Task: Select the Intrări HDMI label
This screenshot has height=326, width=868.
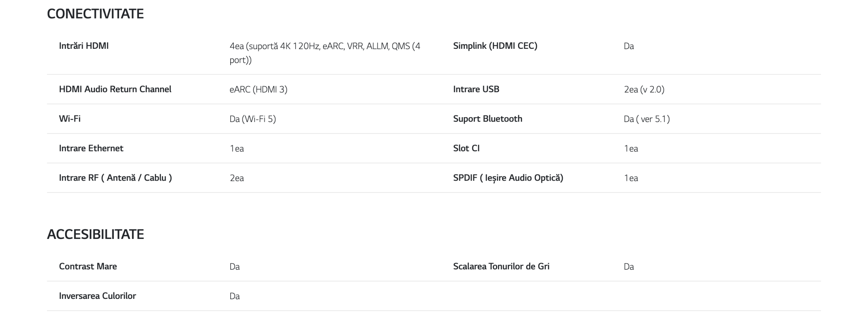Action: (x=84, y=46)
